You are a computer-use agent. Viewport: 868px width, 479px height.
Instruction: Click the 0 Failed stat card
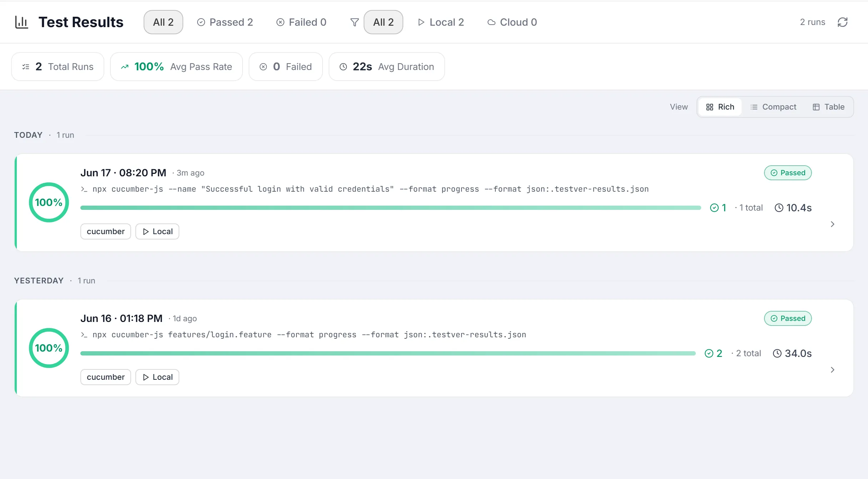point(286,67)
